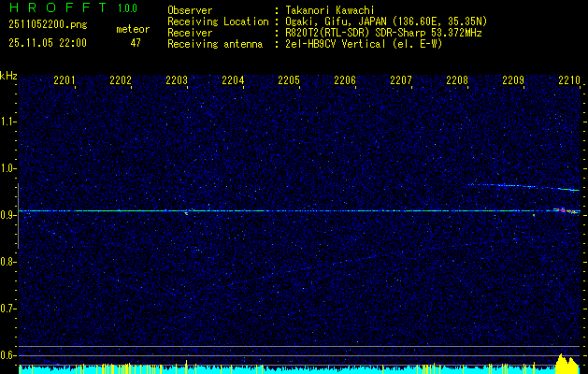Click the Receiver label
Image resolution: width=588 pixels, height=374 pixels.
point(190,33)
